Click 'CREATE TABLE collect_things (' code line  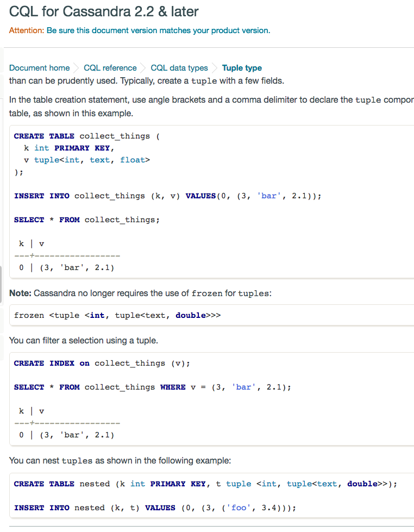click(86, 136)
